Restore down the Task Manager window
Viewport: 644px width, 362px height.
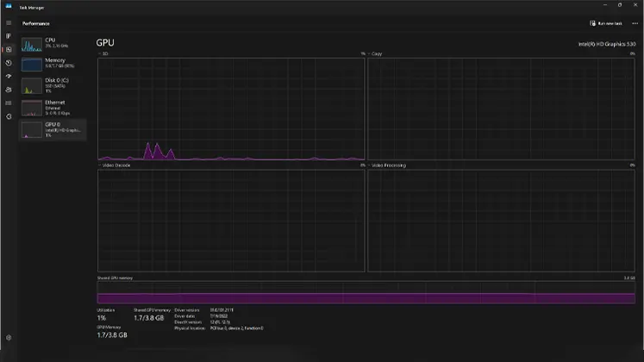click(620, 5)
